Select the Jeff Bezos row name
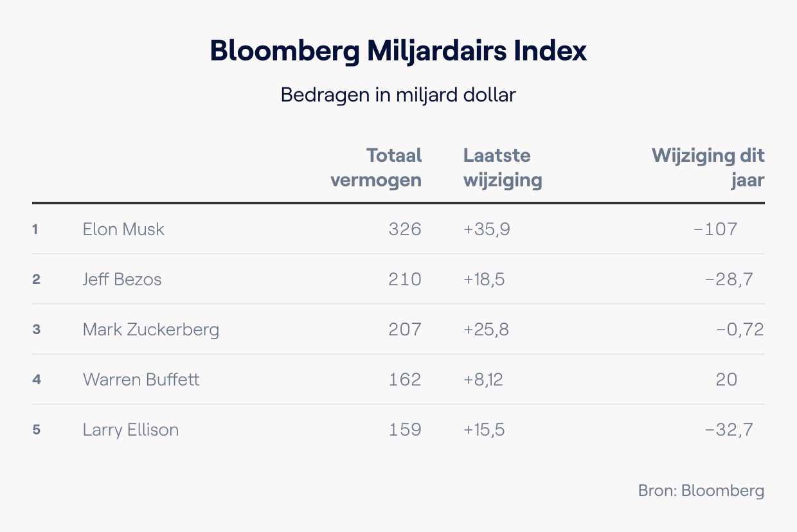Image resolution: width=797 pixels, height=532 pixels. coord(122,279)
